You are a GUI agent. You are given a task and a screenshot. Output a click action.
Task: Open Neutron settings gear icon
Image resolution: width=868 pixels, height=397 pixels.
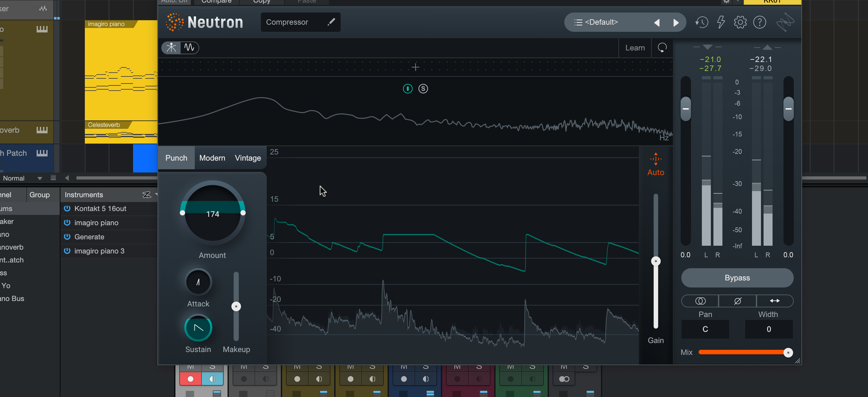[740, 22]
